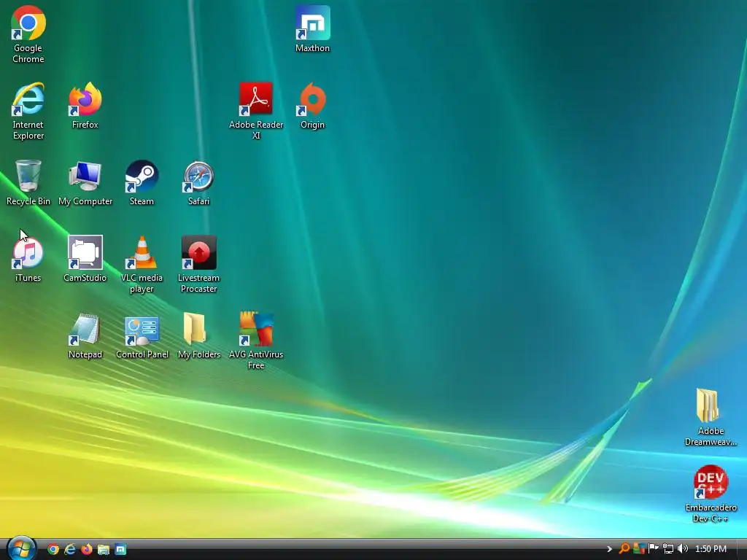Screen dimensions: 747x560
Task: Select the Origin desktop icon
Action: [x=312, y=106]
